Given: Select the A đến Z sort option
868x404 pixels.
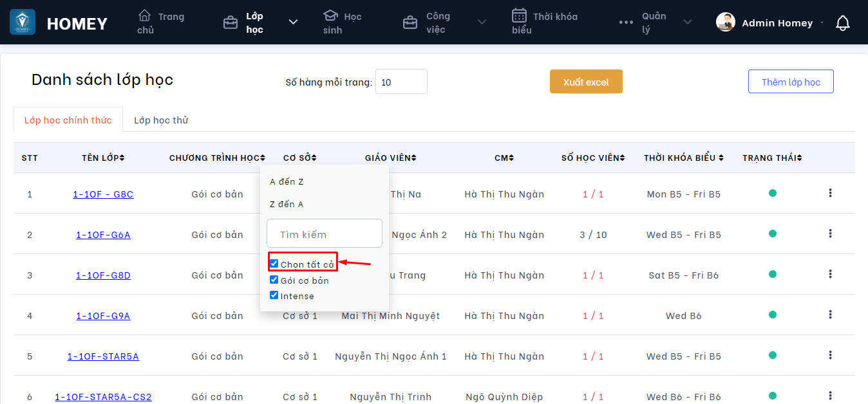Looking at the screenshot, I should tap(287, 182).
